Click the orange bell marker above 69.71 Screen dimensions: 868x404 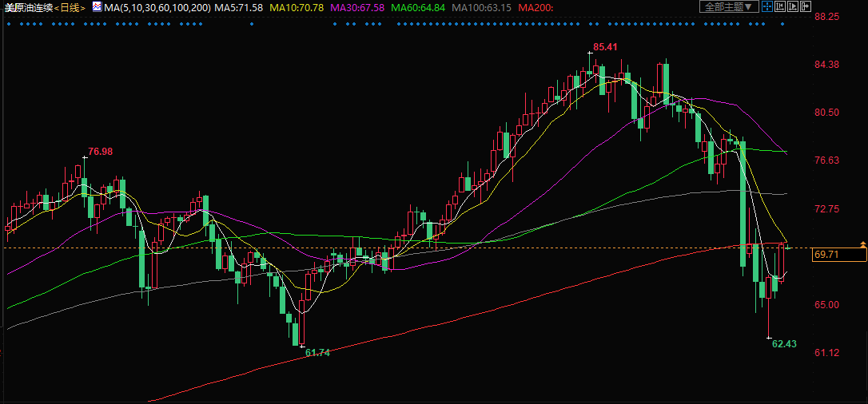(x=862, y=244)
